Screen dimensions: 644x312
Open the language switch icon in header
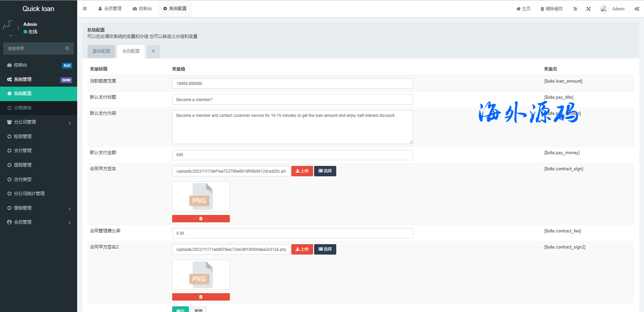click(x=575, y=9)
